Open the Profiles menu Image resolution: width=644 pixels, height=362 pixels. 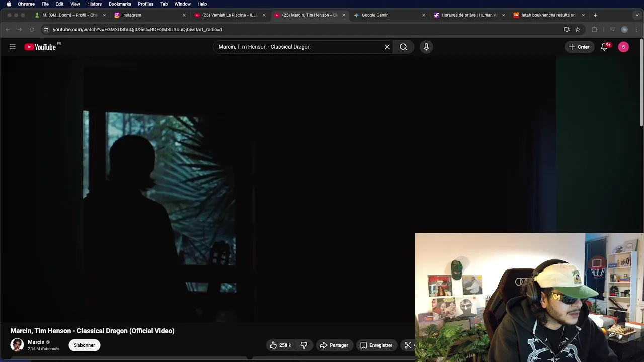tap(146, 4)
